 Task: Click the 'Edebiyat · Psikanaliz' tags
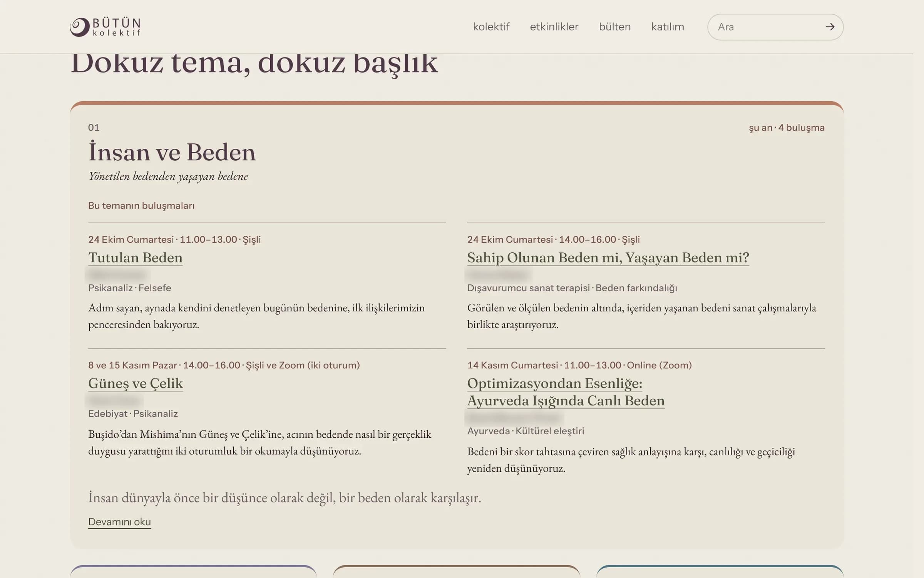pos(133,413)
